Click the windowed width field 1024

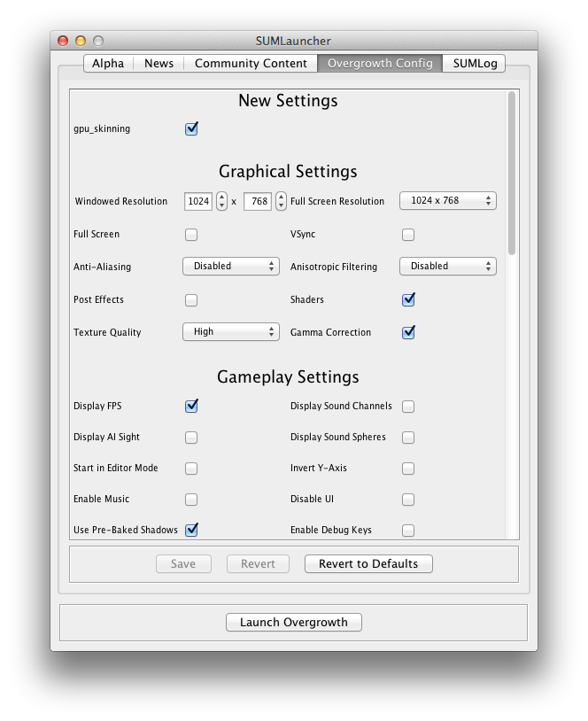(198, 201)
